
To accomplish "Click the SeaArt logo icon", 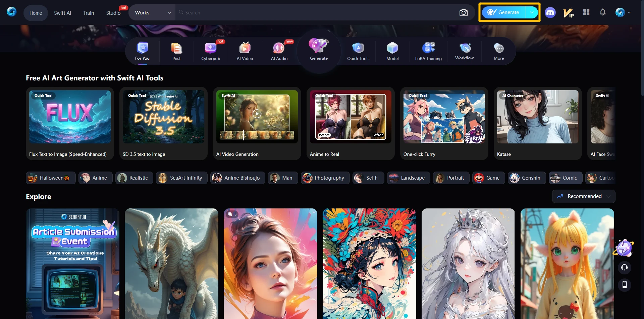I will tap(11, 12).
